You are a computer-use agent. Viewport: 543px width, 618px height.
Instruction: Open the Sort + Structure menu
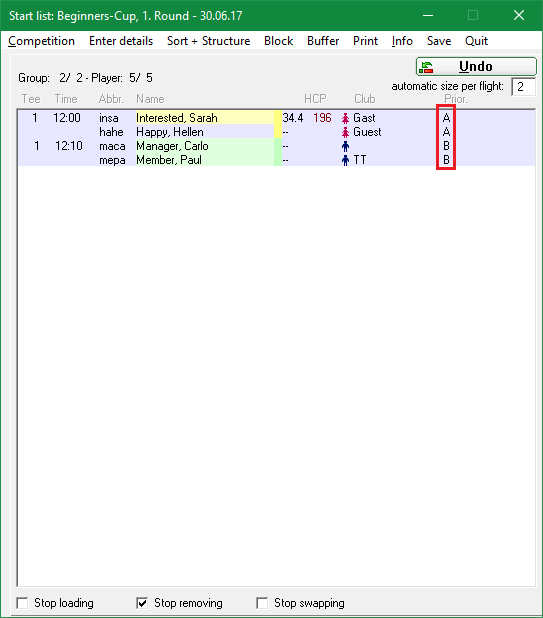pos(208,41)
